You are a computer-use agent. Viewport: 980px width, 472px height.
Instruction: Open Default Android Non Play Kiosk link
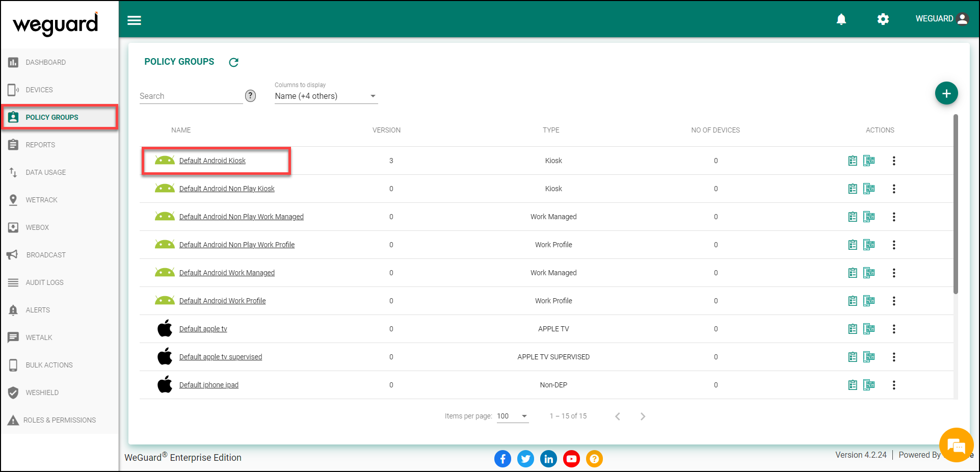point(227,189)
